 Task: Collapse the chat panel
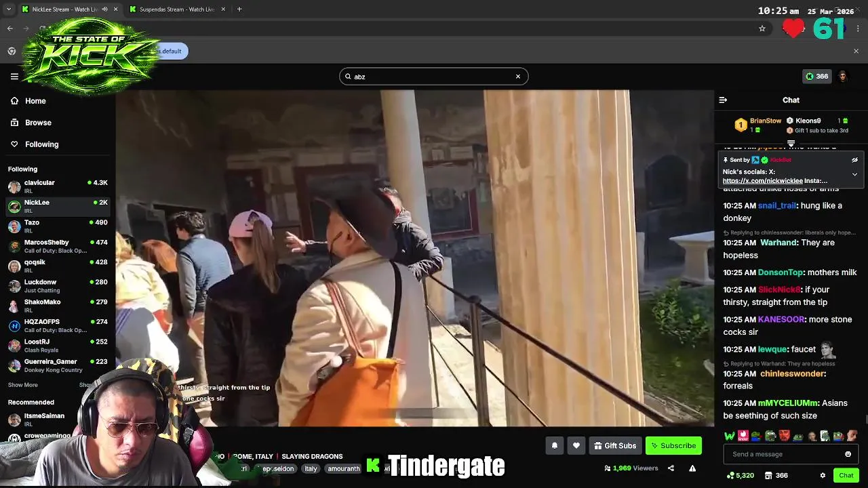pyautogui.click(x=723, y=100)
